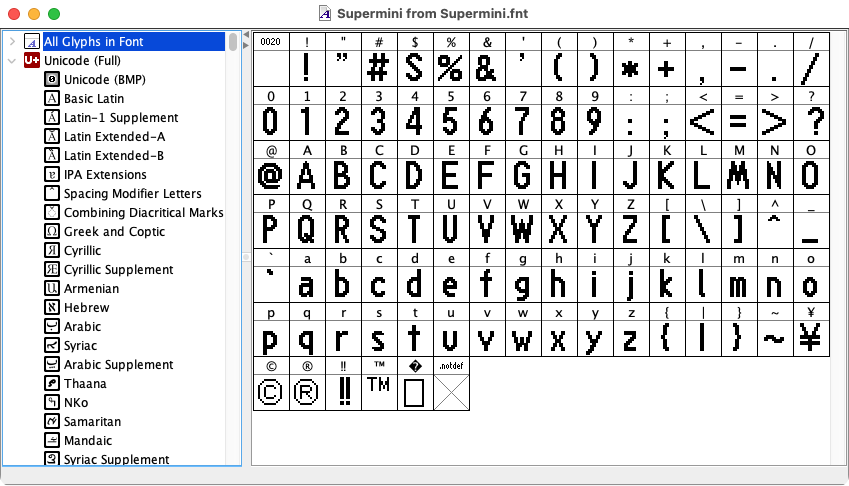Click the Hebrew block icon

point(52,307)
